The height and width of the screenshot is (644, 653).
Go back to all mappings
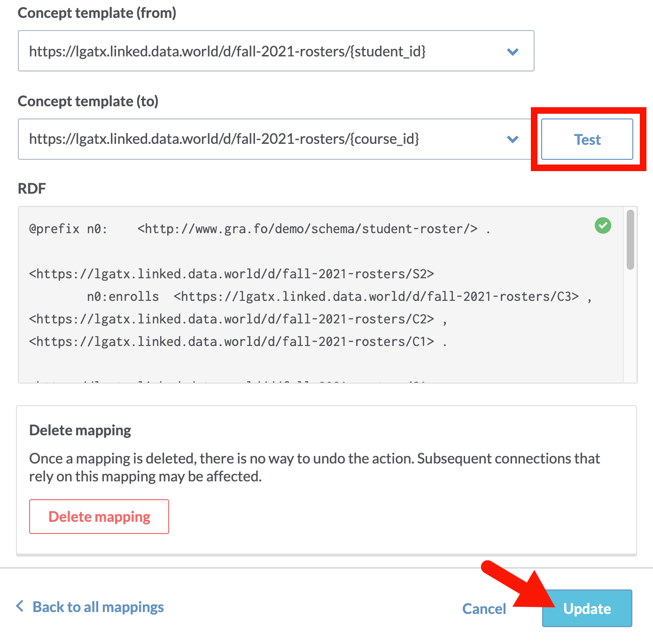98,607
